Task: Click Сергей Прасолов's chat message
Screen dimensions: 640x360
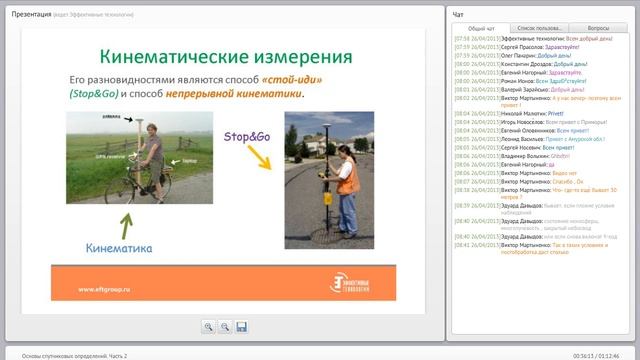Action: [517, 47]
